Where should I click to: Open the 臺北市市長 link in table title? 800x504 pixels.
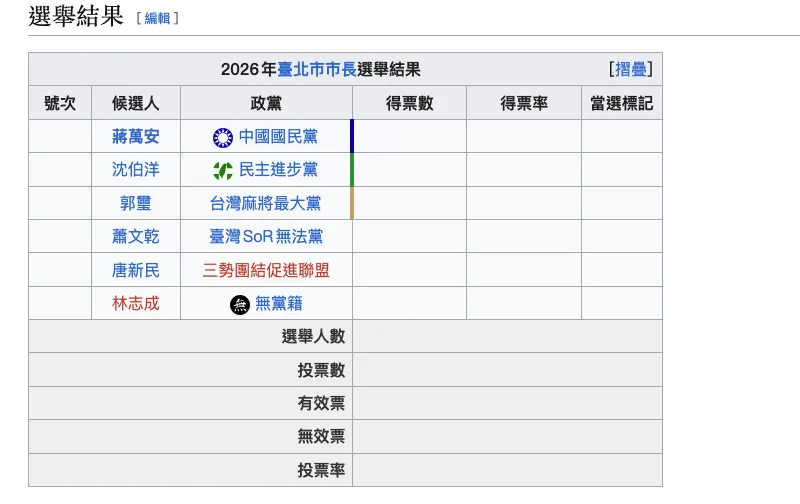click(317, 69)
